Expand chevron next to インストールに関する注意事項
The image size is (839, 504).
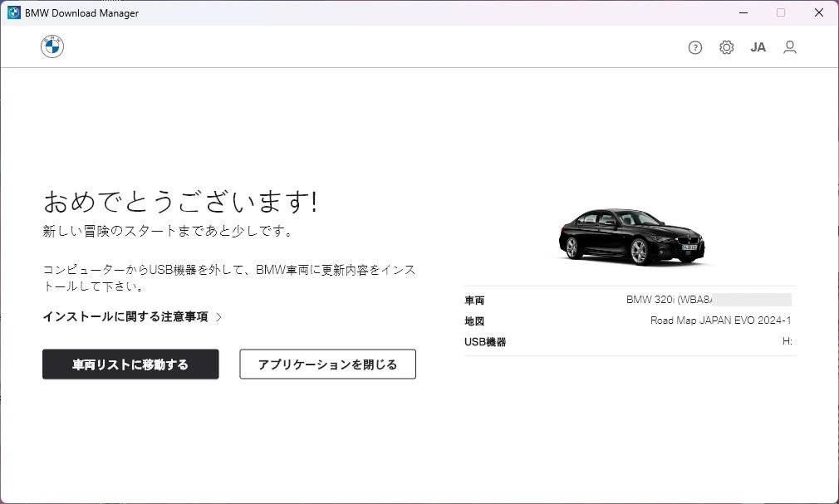218,317
